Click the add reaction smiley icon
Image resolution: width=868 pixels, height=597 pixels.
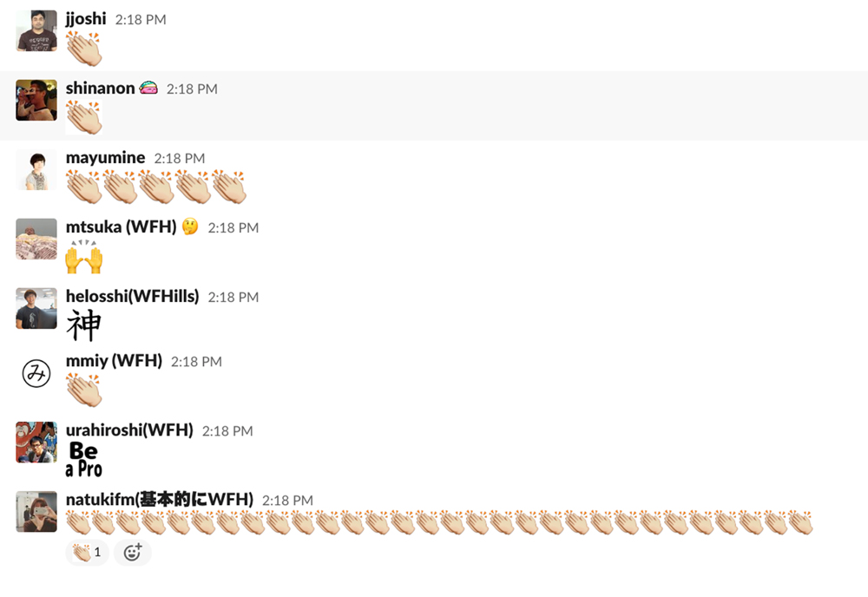pos(132,552)
